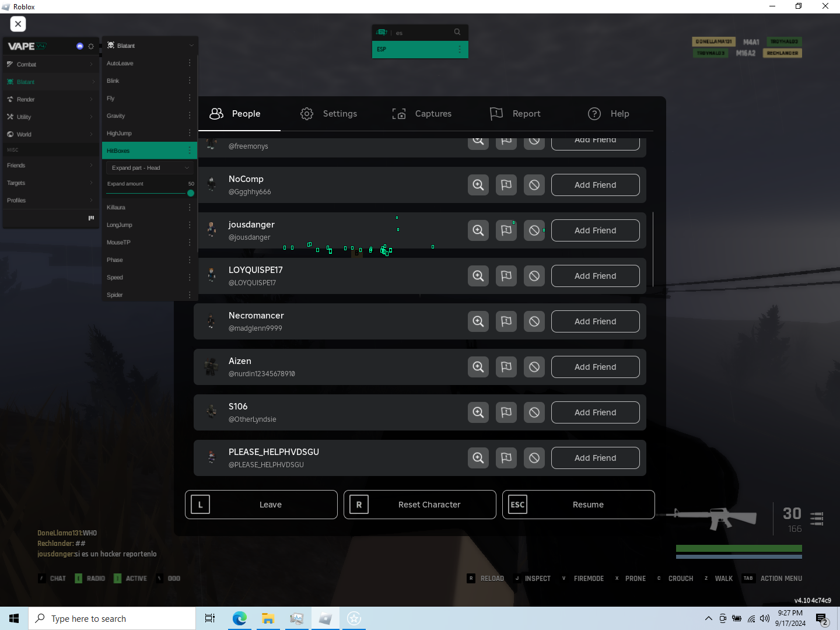Image resolution: width=840 pixels, height=630 pixels.
Task: Report PLEASE_HELPHVDSGU via the flag icon
Action: [506, 458]
